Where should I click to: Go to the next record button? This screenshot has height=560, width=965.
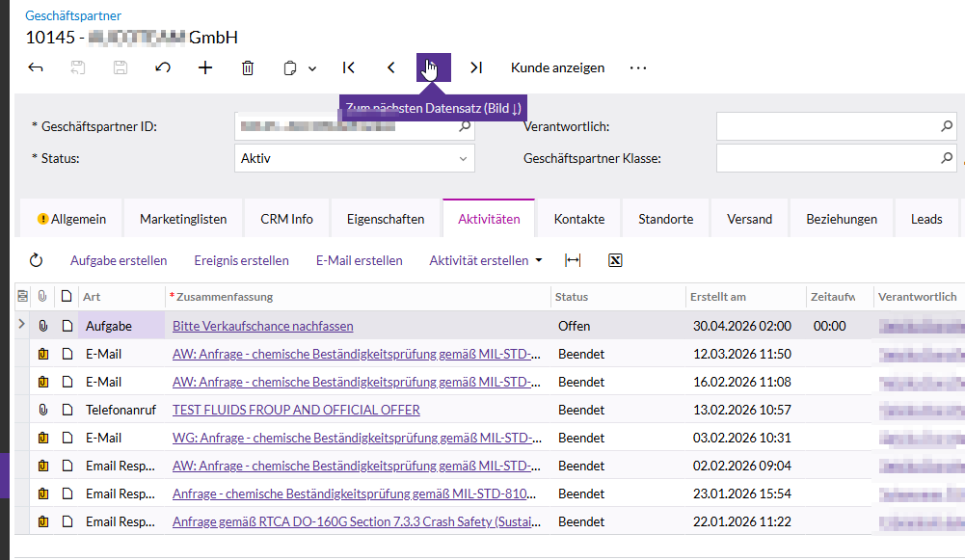(x=434, y=67)
